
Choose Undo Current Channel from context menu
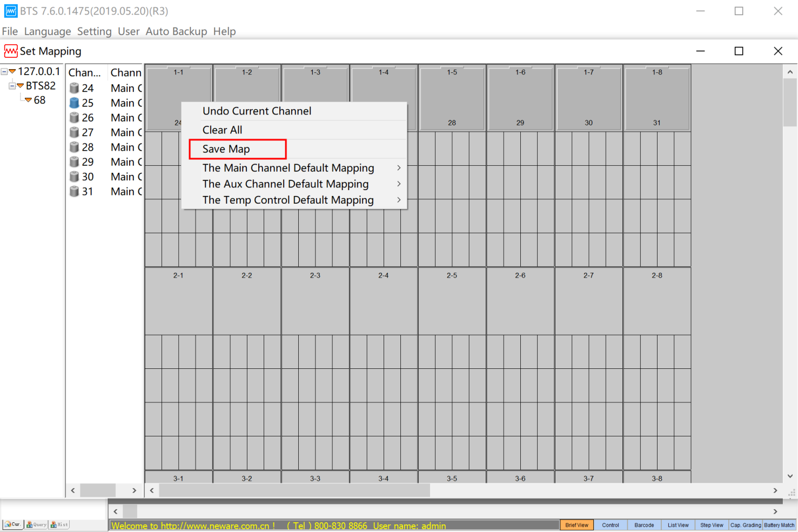pos(294,111)
